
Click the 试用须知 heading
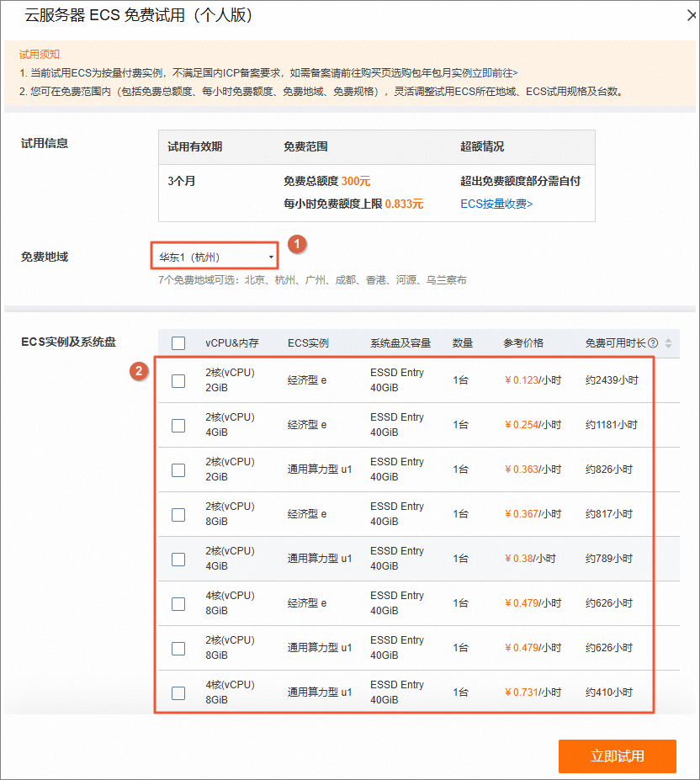40,54
